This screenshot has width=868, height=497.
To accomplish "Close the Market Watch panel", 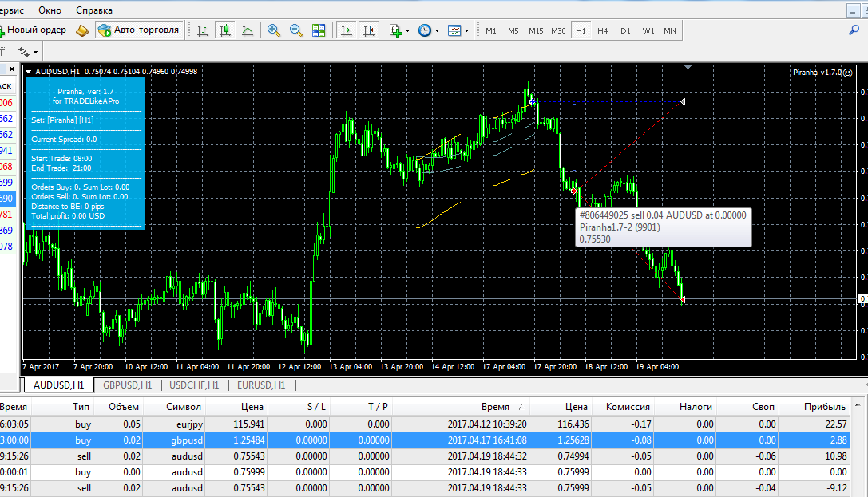I will (12, 69).
